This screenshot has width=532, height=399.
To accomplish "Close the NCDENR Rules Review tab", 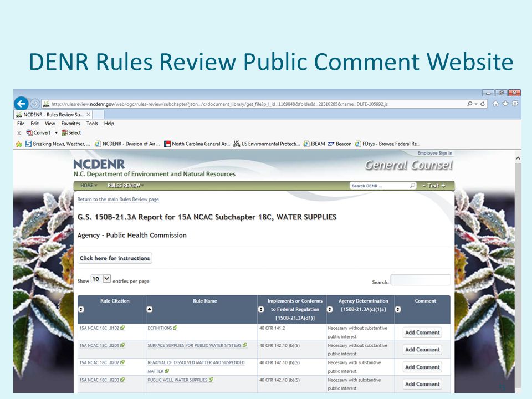I will pos(88,115).
